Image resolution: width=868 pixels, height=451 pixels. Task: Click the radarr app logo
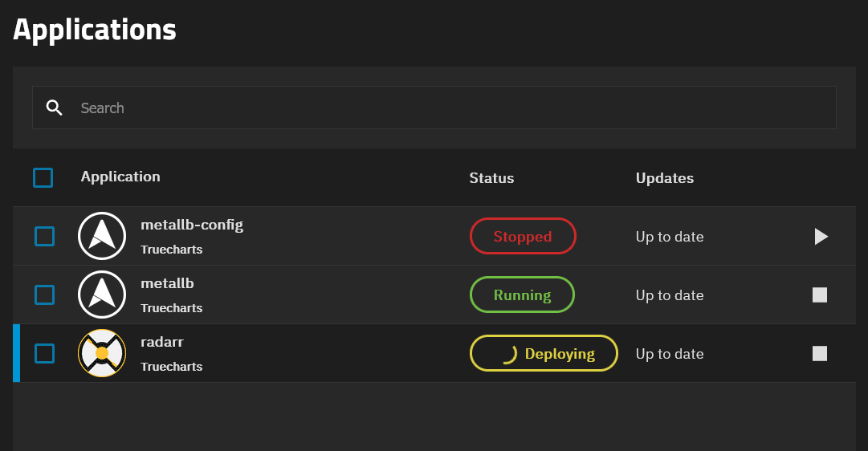102,353
